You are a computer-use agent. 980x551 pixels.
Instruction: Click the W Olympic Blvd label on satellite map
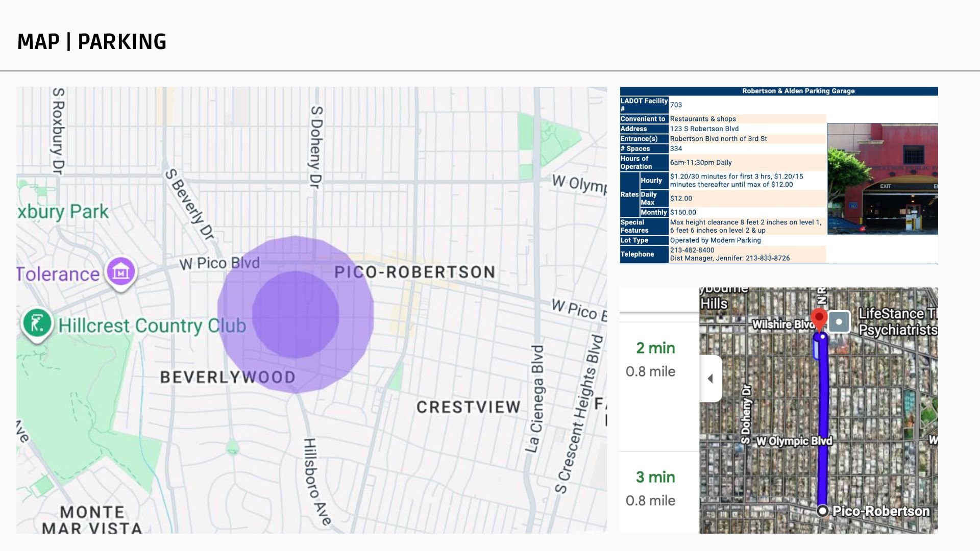[794, 441]
